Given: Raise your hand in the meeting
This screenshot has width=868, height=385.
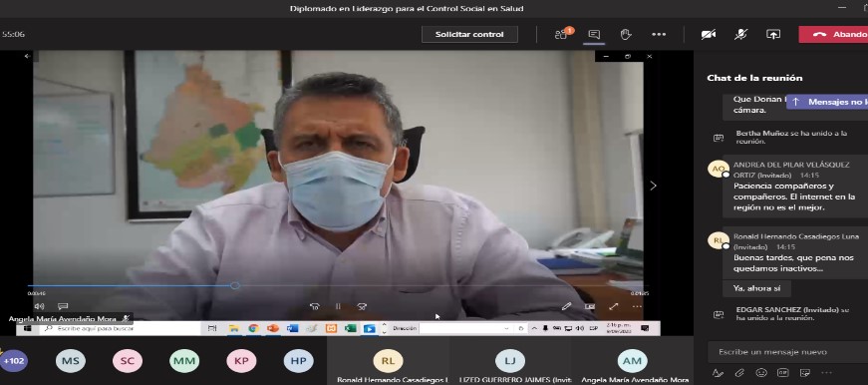Looking at the screenshot, I should click(626, 34).
